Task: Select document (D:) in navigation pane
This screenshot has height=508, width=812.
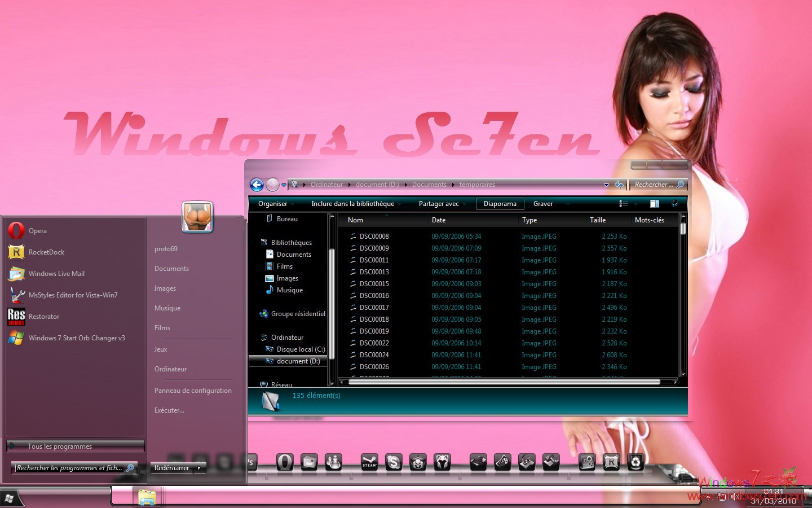Action: click(x=298, y=361)
